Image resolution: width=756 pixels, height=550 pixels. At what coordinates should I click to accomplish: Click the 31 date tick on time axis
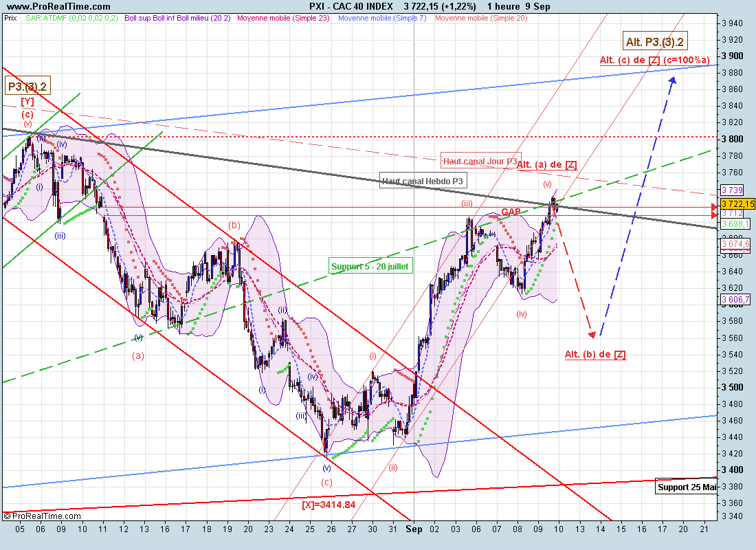[393, 529]
